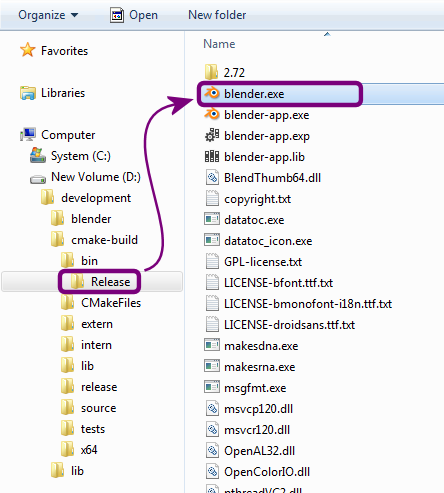Select the file name blender-app.lib
The width and height of the screenshot is (444, 493).
click(264, 157)
